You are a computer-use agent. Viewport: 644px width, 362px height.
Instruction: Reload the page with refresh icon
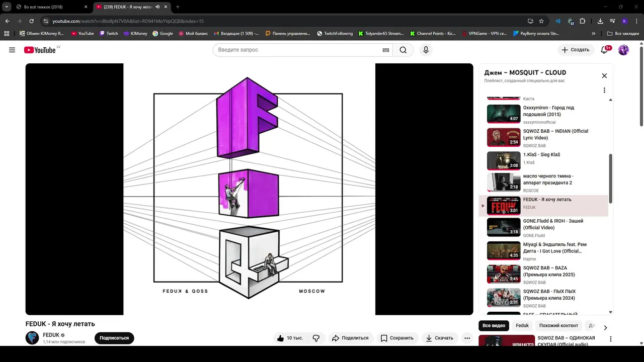(x=31, y=21)
